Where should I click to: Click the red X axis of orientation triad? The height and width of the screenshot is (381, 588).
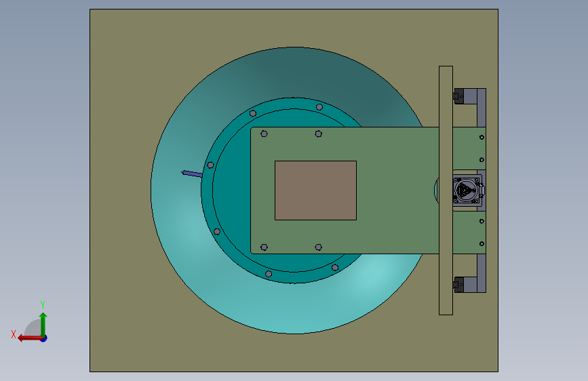[x=29, y=338]
